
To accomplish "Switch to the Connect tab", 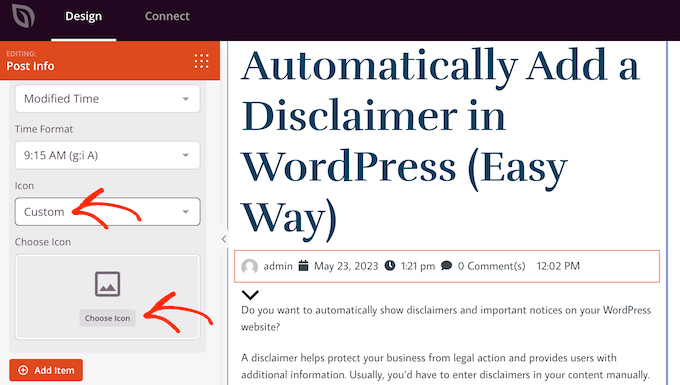I will pos(167,16).
